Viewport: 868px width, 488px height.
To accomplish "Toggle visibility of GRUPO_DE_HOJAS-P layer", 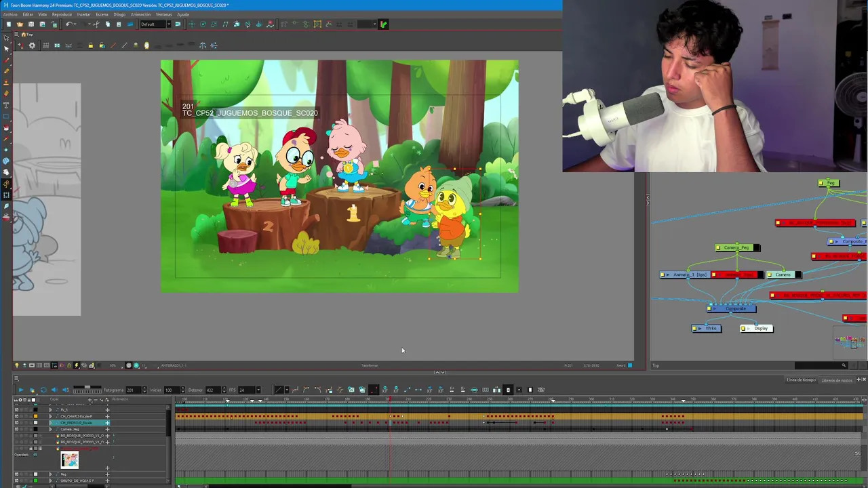I will pyautogui.click(x=16, y=481).
